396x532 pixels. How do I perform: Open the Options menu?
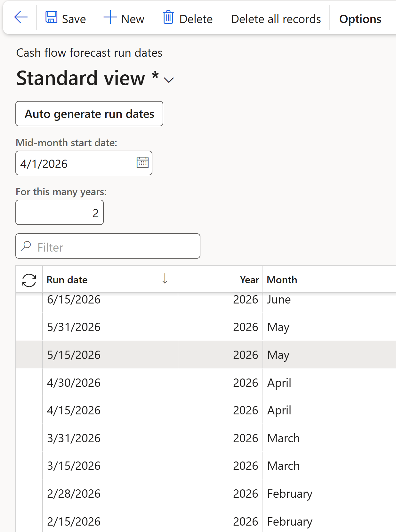click(360, 19)
